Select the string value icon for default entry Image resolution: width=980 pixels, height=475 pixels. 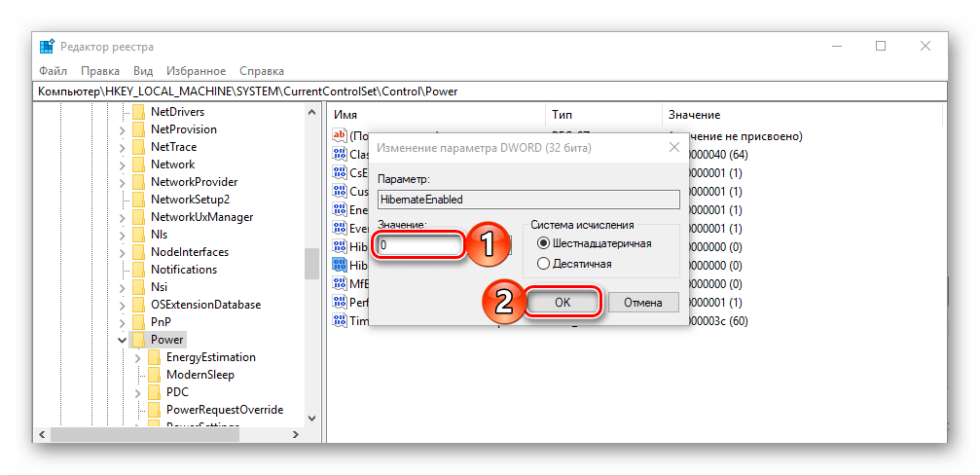coord(340,135)
